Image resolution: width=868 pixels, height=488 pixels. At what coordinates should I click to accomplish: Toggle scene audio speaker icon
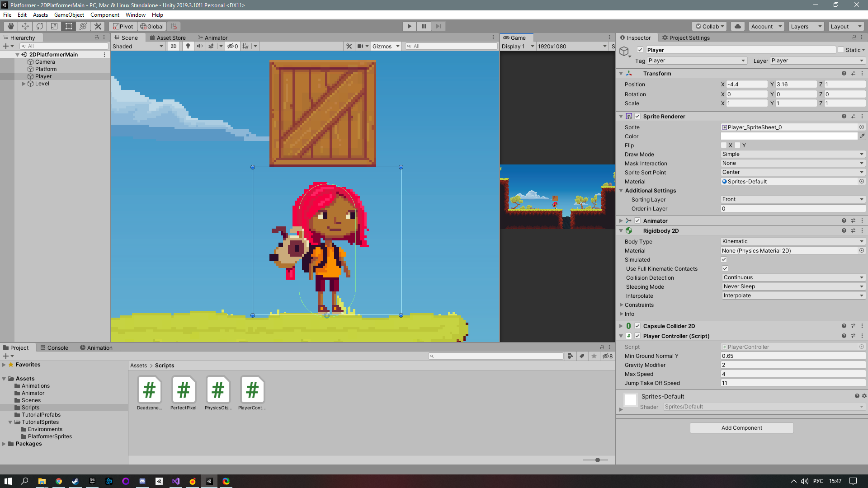click(199, 46)
